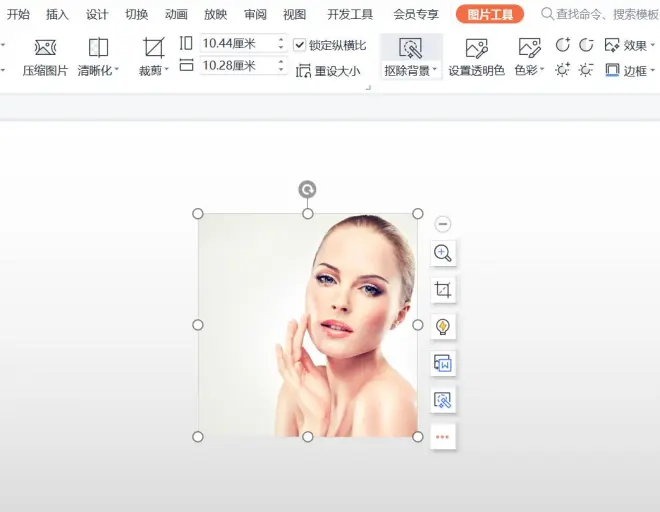The height and width of the screenshot is (512, 660).
Task: Click the top-right resize handle of picture
Action: coord(418,214)
